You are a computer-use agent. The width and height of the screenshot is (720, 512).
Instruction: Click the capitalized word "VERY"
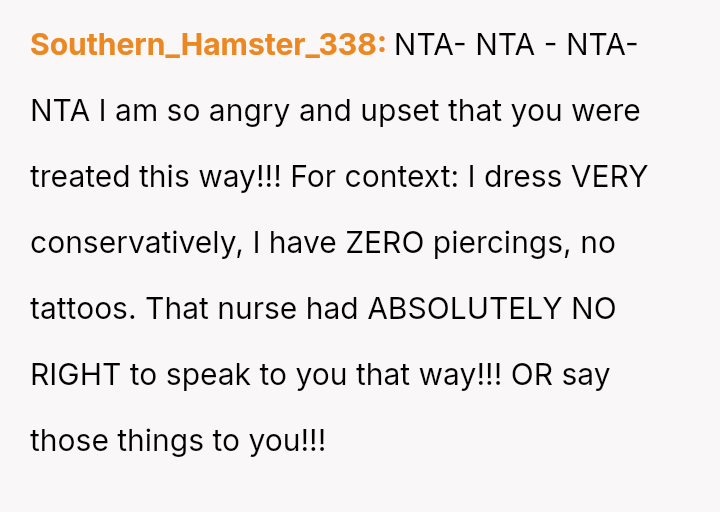click(608, 177)
